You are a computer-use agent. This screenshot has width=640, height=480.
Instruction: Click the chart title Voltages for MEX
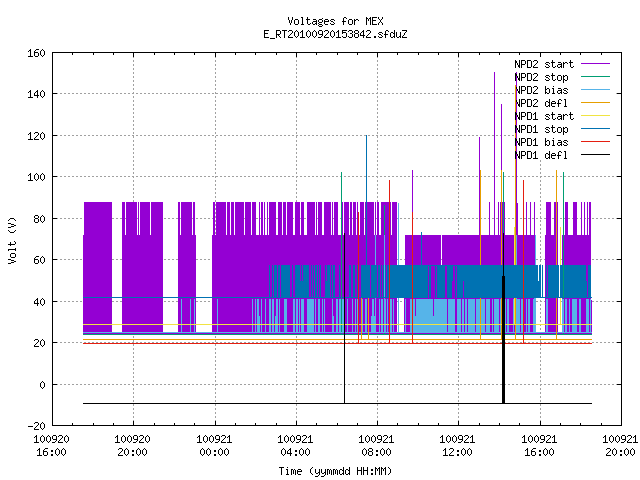click(x=335, y=21)
